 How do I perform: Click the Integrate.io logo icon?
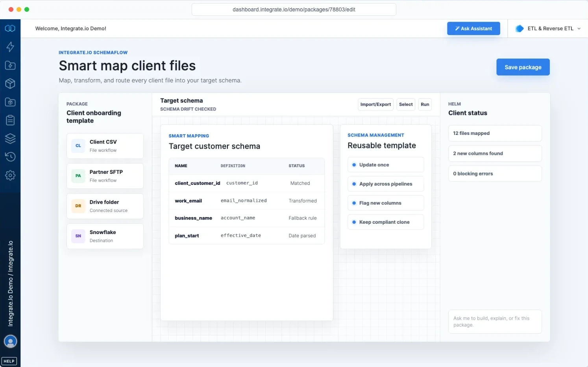click(x=10, y=28)
